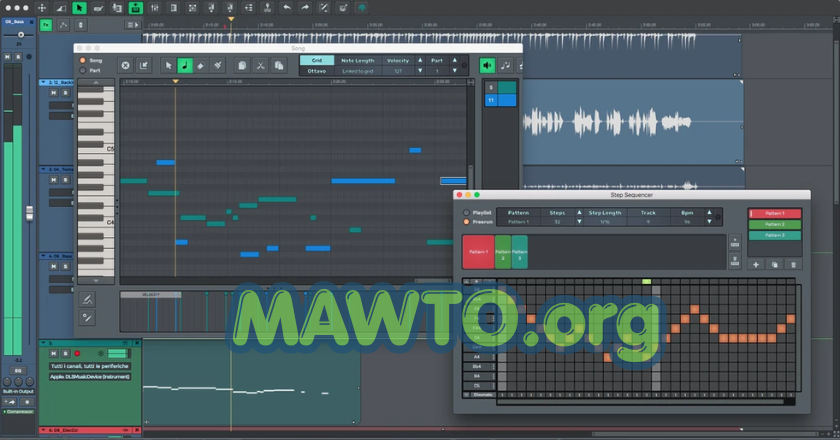This screenshot has width=840, height=440.
Task: Select the eraser tool in the Song editor
Action: (201, 65)
